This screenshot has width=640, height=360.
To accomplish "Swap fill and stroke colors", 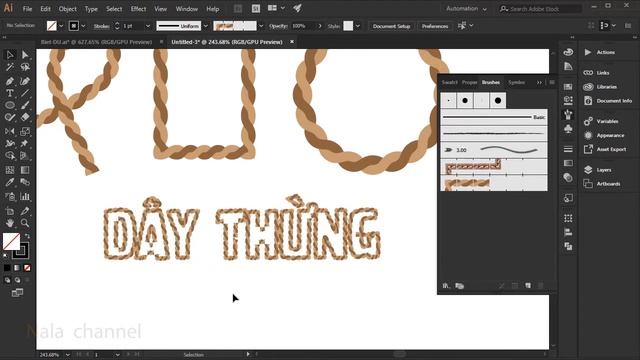I will point(27,236).
